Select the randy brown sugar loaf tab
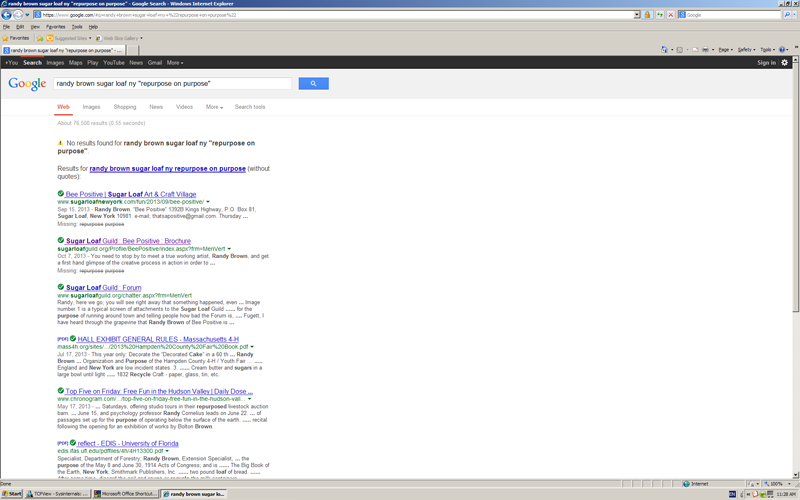This screenshot has height=500, width=800. point(63,50)
